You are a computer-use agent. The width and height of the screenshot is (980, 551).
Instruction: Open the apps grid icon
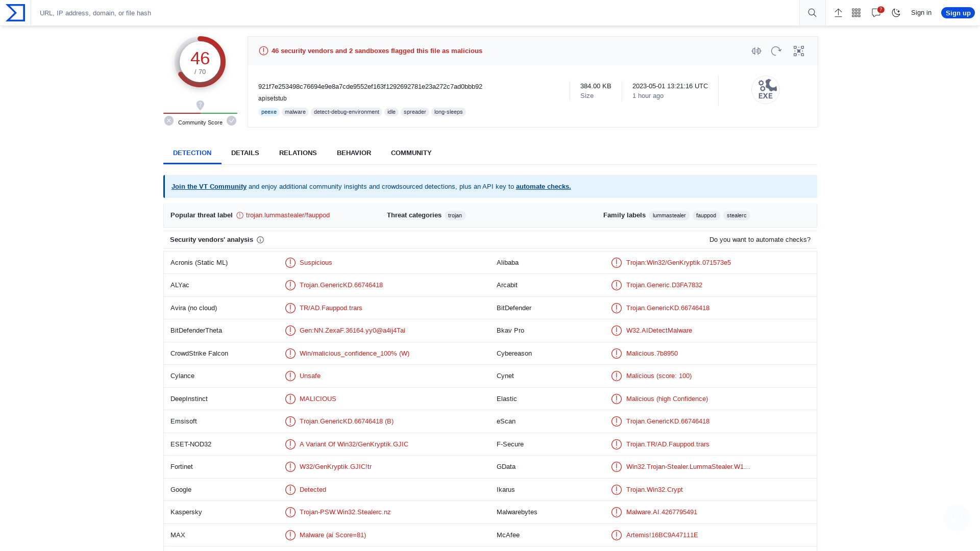point(856,13)
